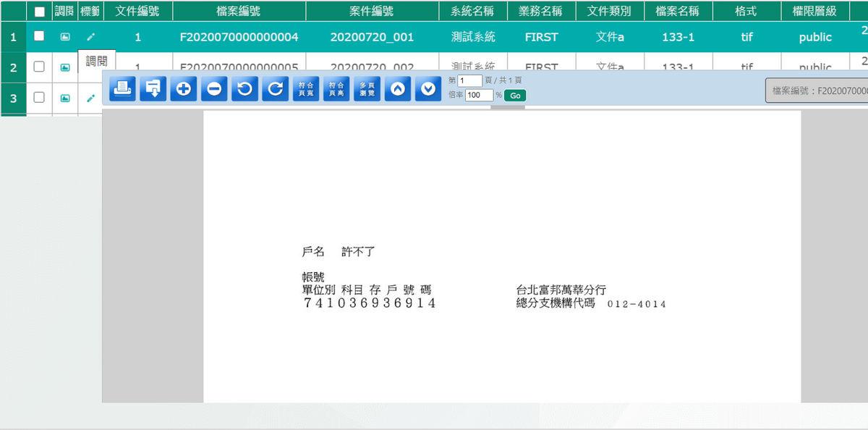Viewport: 868px width, 430px height.
Task: Check the checkbox for row 2
Action: pyautogui.click(x=39, y=67)
